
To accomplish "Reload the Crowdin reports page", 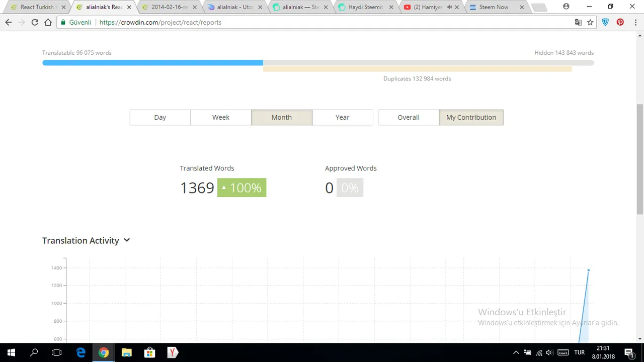I will click(35, 22).
